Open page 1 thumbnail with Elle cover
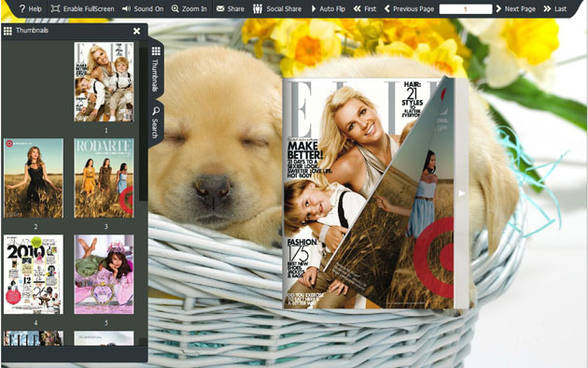Viewport: 588px width, 368px height. point(104,82)
